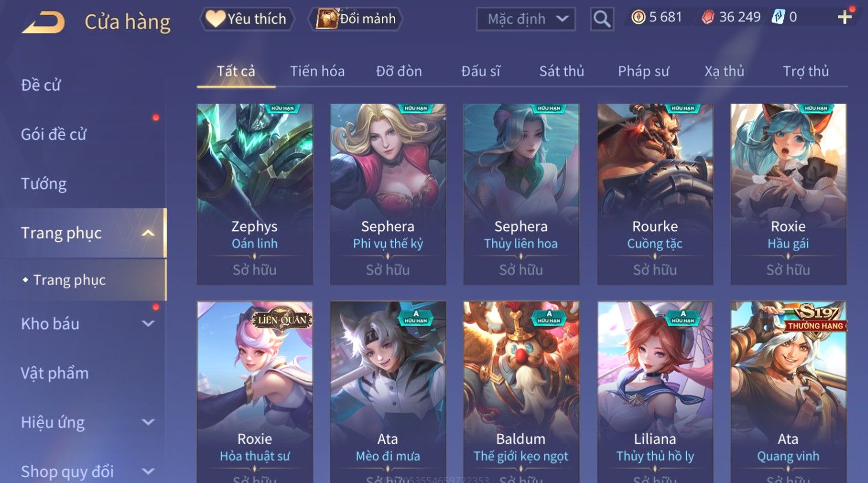Select Zephys Oán linh skin card

[x=255, y=194]
